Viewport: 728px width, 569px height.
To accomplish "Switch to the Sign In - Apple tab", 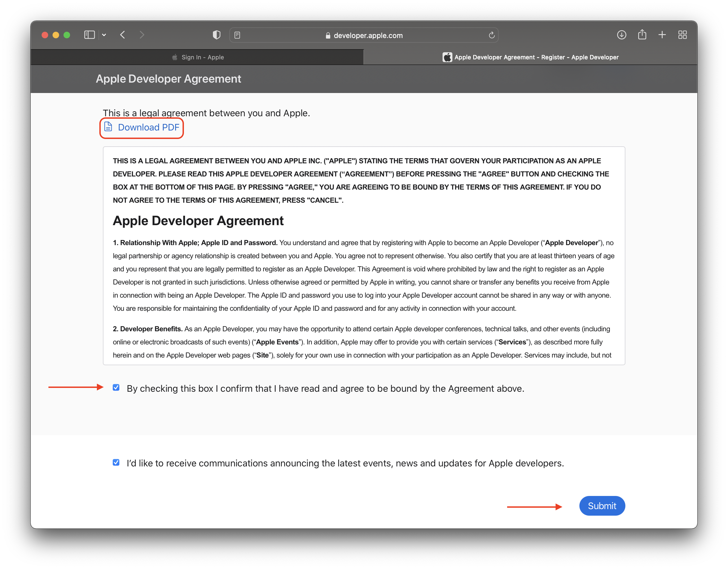I will tap(197, 57).
